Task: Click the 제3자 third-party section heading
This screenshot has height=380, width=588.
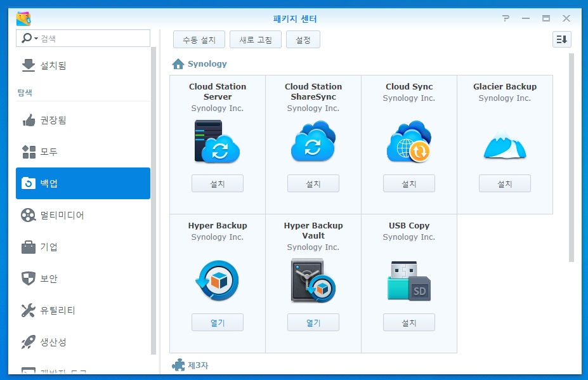Action: [x=198, y=365]
